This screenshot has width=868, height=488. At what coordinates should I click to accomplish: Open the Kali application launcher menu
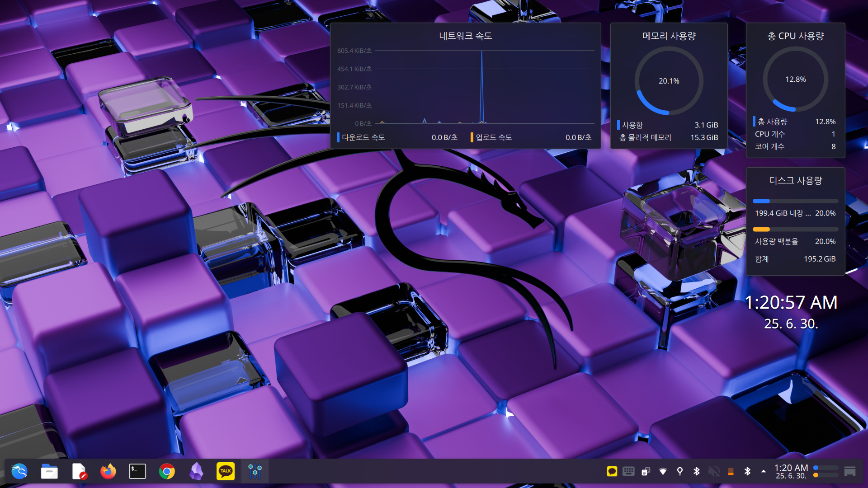click(19, 471)
